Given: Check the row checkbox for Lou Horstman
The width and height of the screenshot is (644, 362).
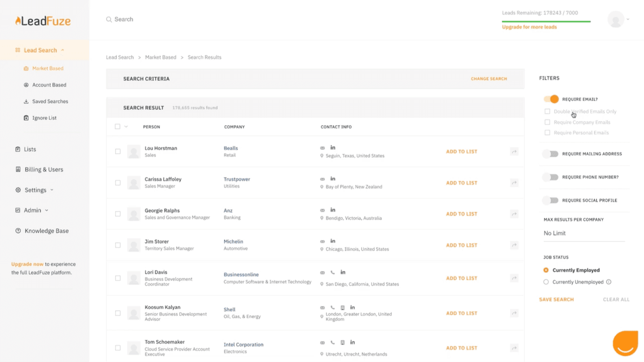Looking at the screenshot, I should click(x=118, y=151).
